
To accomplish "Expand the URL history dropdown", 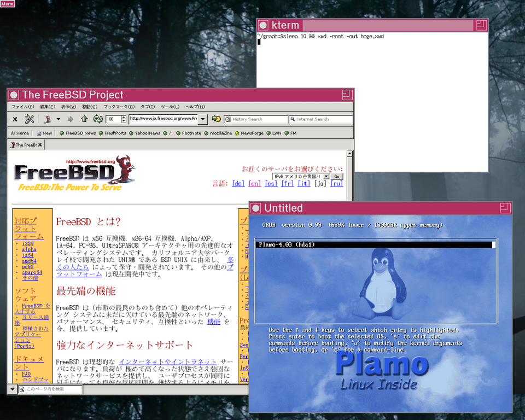I will coord(203,119).
